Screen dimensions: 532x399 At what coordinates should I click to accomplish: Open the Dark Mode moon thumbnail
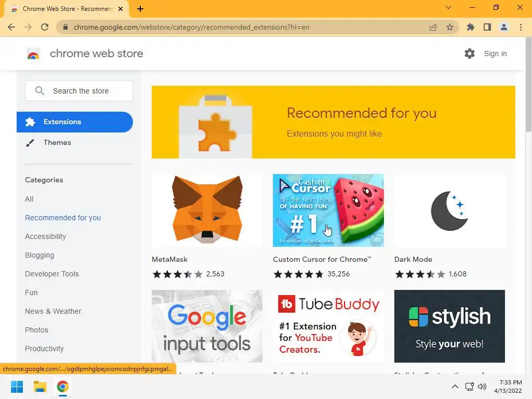coord(449,210)
